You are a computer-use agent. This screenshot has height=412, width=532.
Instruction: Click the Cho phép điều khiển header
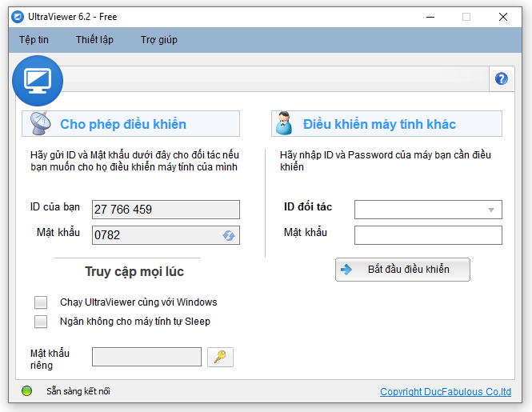131,124
